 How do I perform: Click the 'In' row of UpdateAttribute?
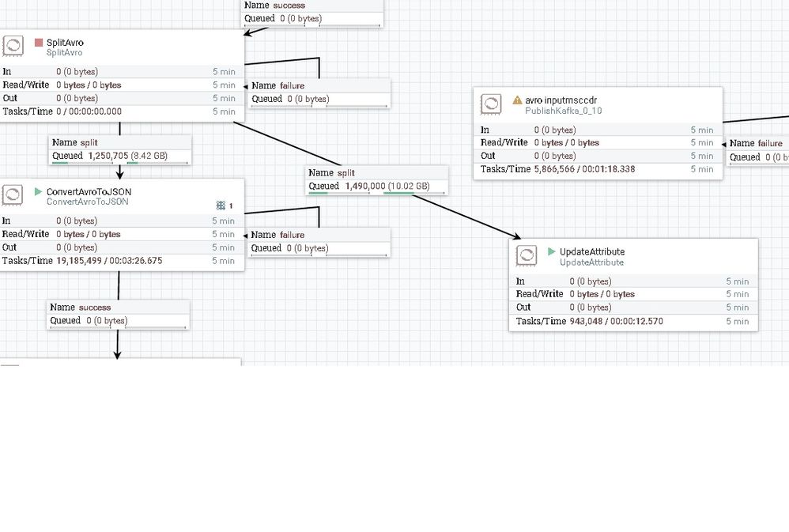tap(633, 281)
